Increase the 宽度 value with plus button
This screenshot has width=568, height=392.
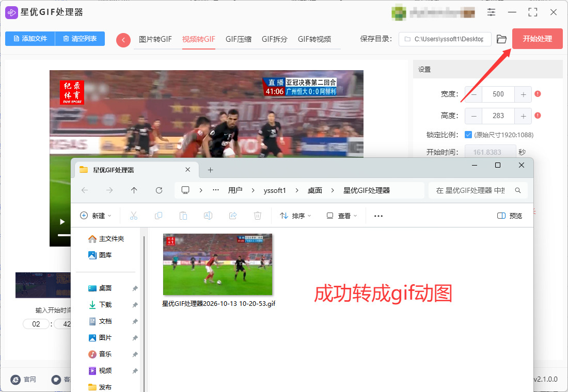coord(523,94)
